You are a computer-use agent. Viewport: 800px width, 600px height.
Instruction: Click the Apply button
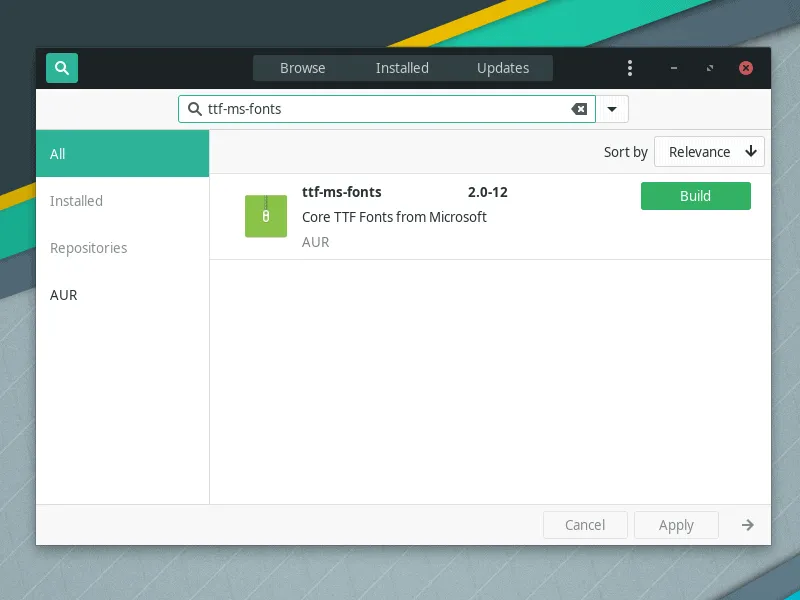tap(676, 525)
